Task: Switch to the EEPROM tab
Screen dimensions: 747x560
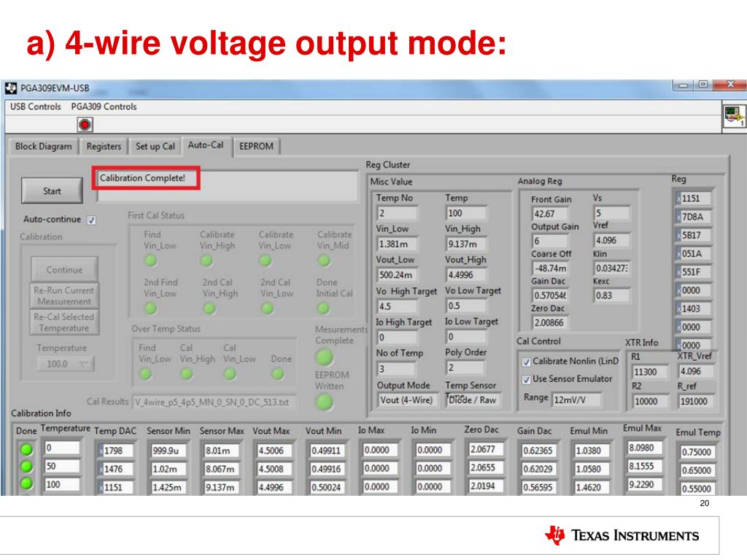Action: coord(256,146)
